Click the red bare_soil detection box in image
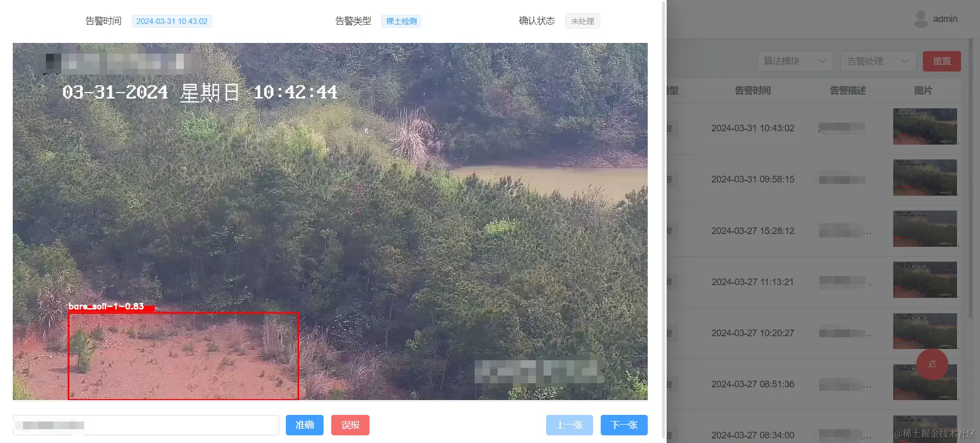This screenshot has height=443, width=980. click(183, 356)
